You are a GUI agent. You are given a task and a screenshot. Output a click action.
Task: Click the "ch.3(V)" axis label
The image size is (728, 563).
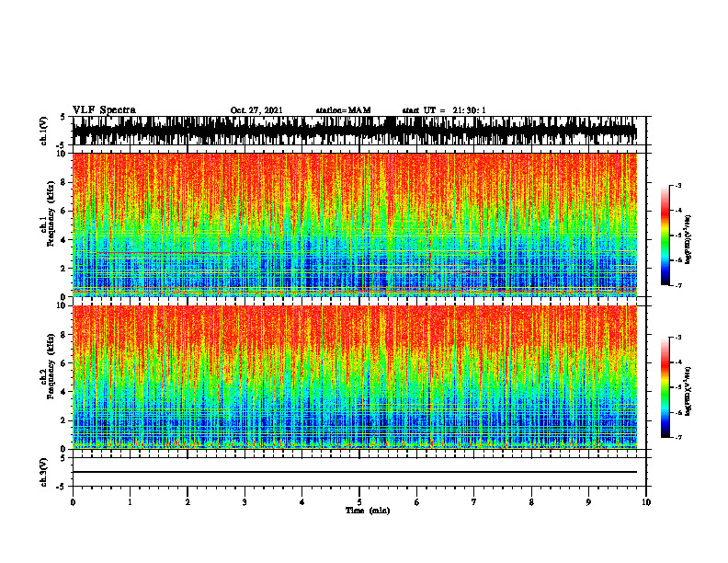44,472
